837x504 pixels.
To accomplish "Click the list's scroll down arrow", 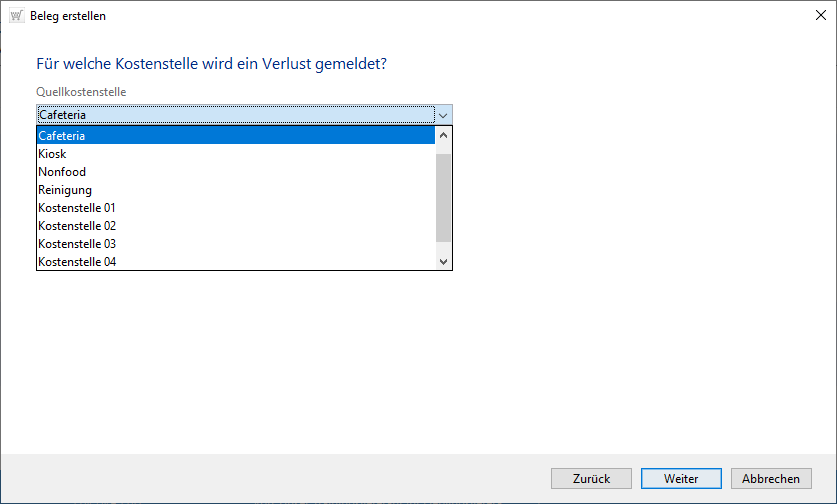I will [x=444, y=261].
